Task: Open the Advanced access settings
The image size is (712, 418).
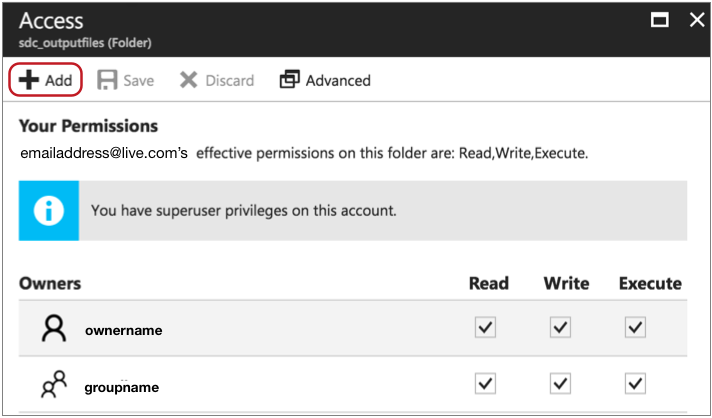Action: pyautogui.click(x=325, y=80)
